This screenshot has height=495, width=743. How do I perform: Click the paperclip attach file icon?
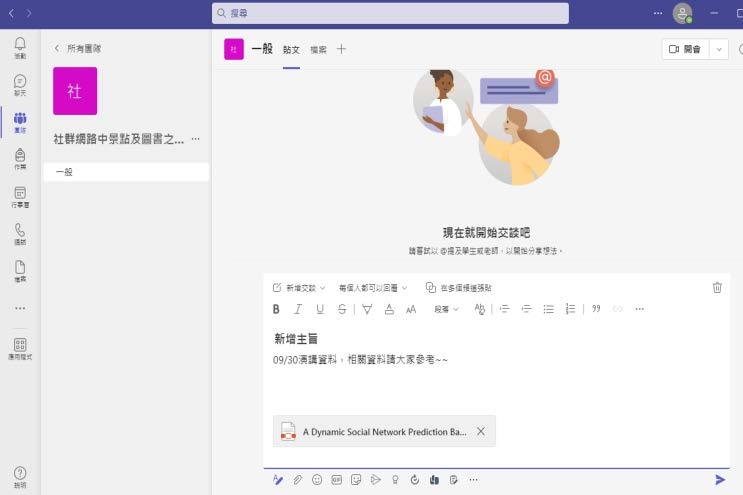pos(297,480)
